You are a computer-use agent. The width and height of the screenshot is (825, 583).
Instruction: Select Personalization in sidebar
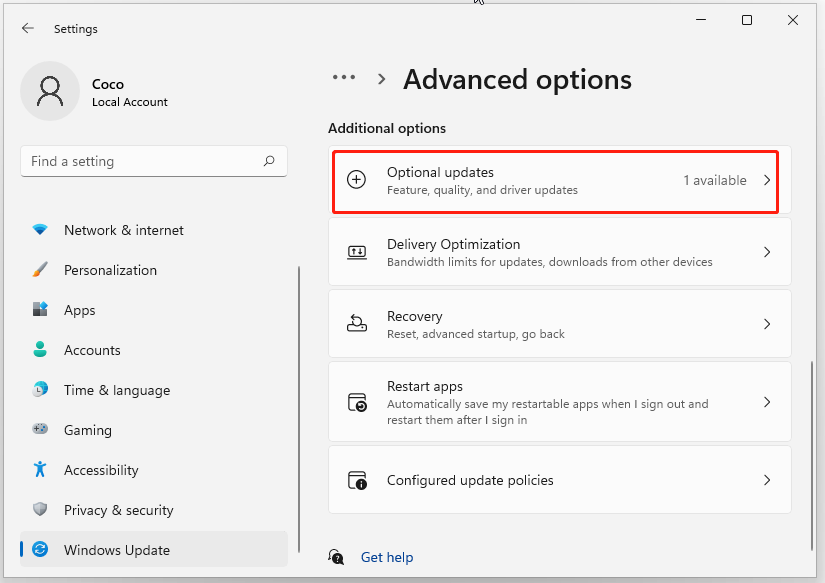point(154,270)
